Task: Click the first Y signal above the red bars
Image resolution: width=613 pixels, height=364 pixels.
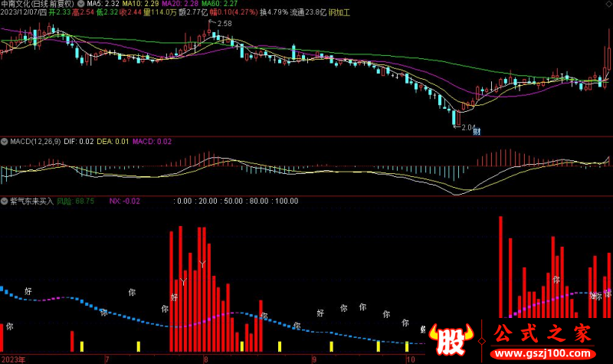Action: click(183, 281)
